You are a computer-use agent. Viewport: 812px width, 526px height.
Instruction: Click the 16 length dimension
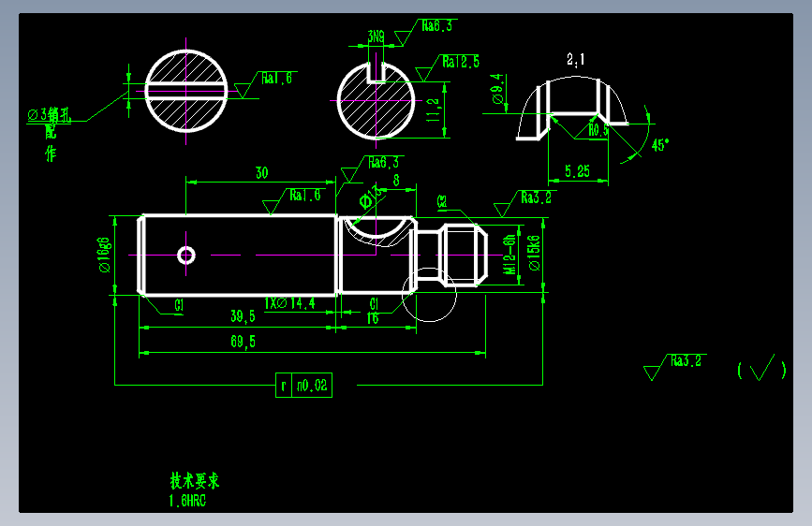click(373, 318)
